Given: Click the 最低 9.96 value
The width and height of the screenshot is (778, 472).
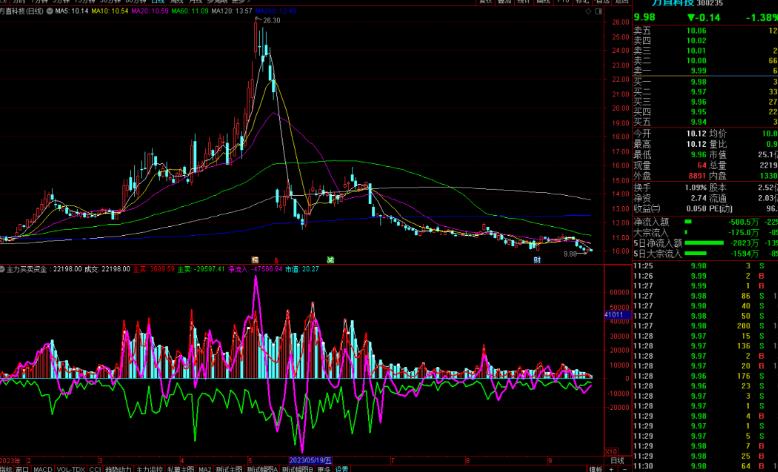Looking at the screenshot, I should coord(699,155).
